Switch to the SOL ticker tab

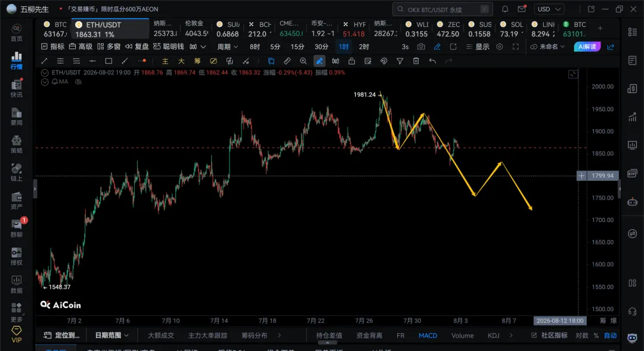tap(511, 29)
